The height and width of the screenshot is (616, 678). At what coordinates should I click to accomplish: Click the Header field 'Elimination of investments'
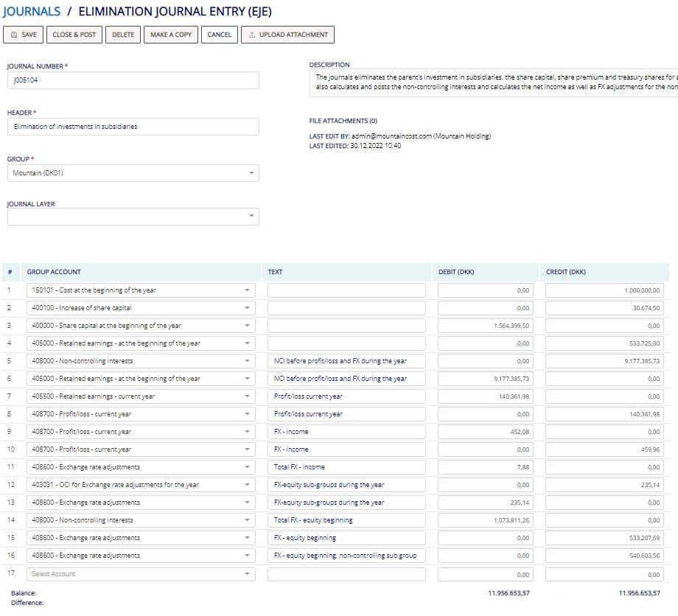coord(133,127)
